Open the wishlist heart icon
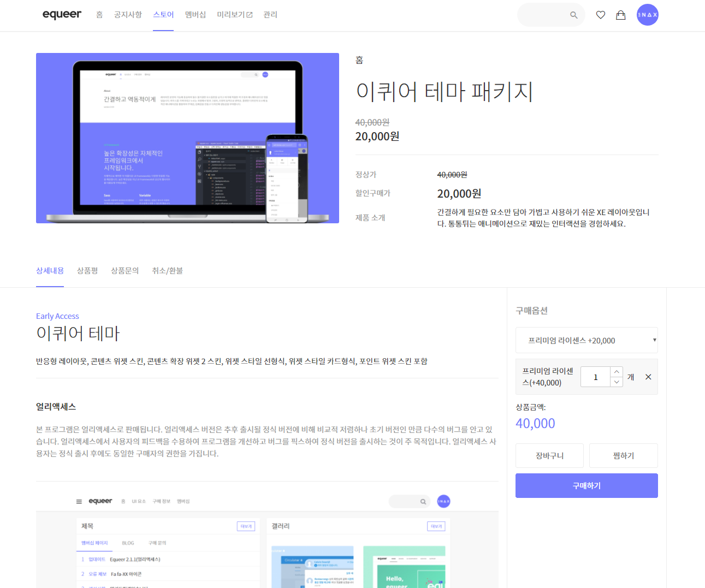 pyautogui.click(x=601, y=15)
